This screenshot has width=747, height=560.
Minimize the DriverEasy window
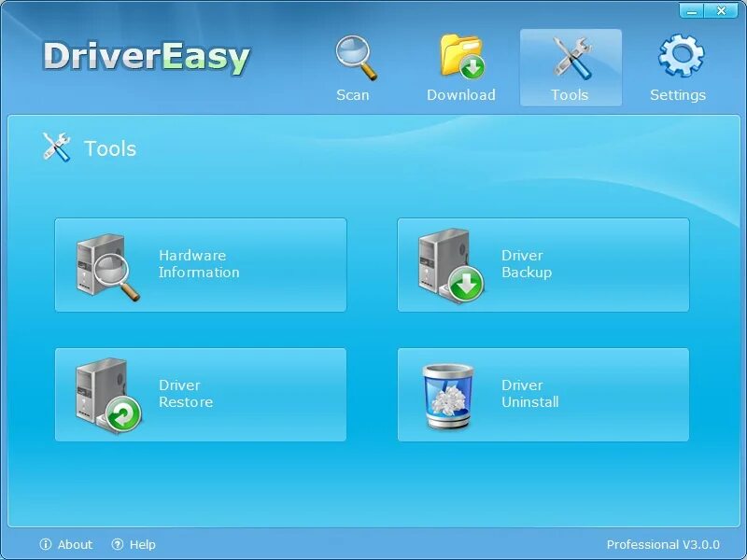tap(692, 11)
